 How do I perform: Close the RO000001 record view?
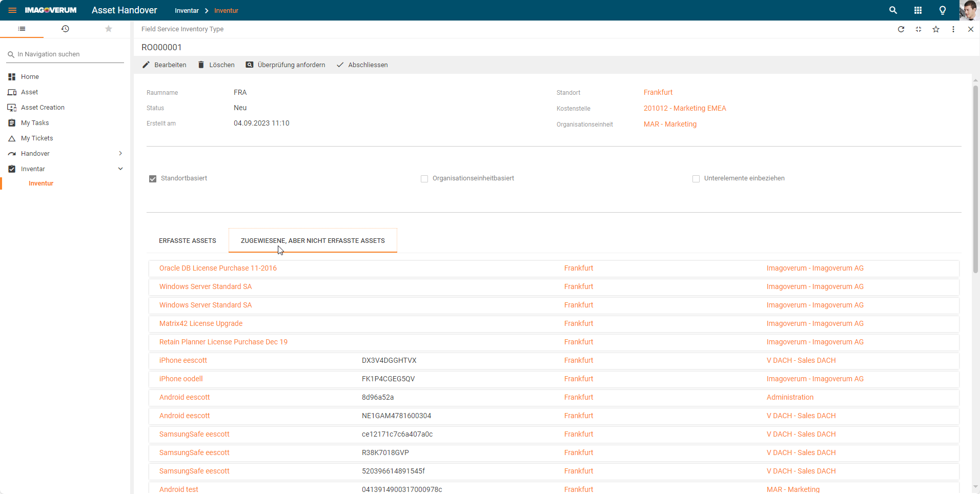971,29
